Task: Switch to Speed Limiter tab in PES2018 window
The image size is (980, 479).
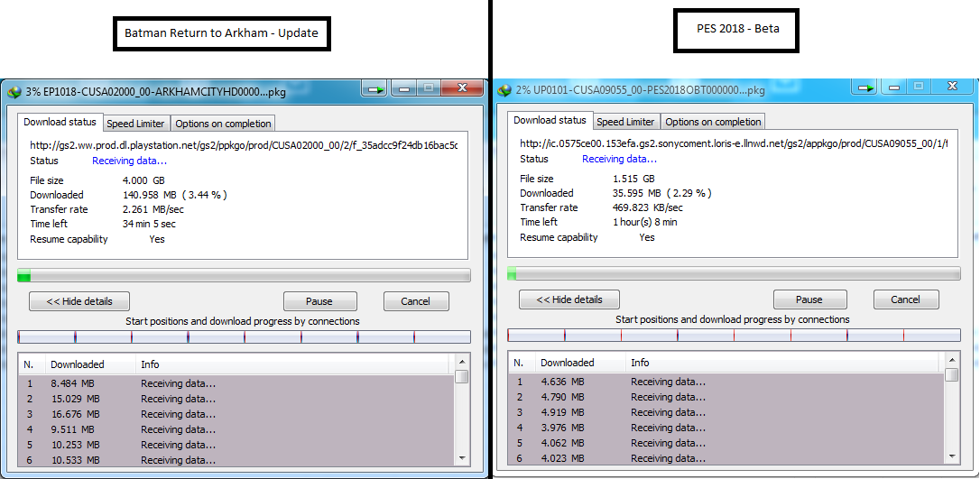Action: pyautogui.click(x=625, y=122)
